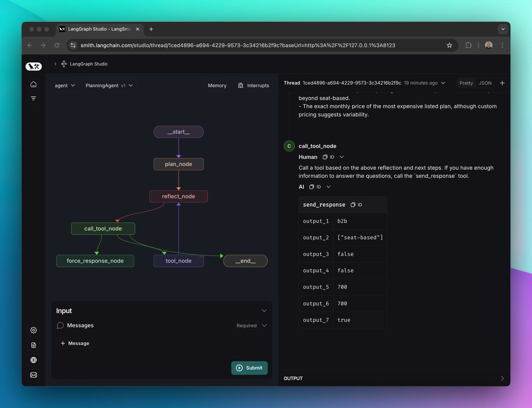Add a new Message entry
This screenshot has height=408, width=532.
coord(75,343)
